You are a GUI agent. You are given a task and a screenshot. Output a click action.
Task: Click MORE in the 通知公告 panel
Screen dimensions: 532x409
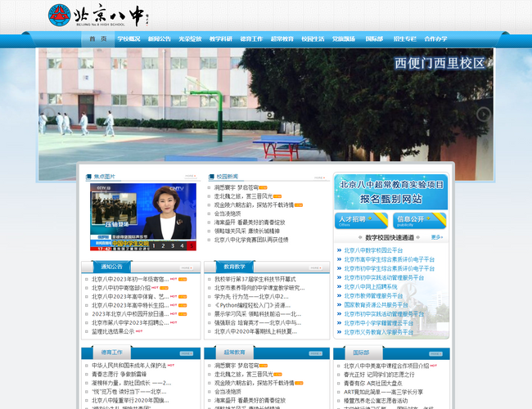tap(187, 268)
